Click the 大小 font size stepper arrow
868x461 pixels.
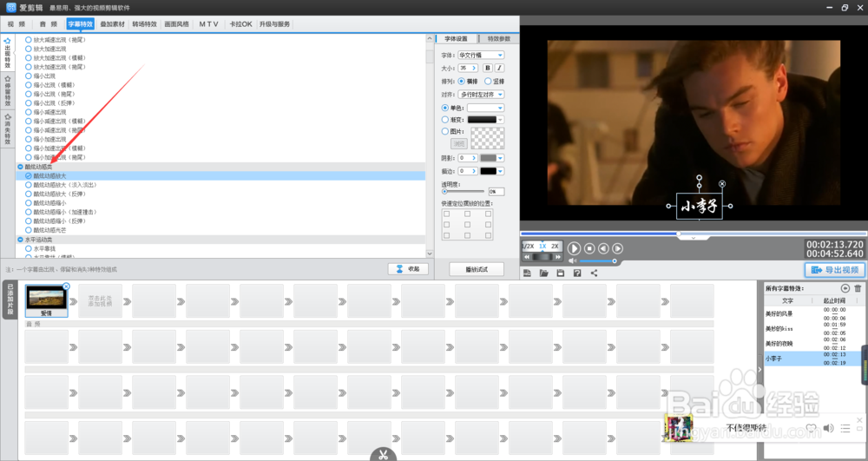click(x=475, y=68)
